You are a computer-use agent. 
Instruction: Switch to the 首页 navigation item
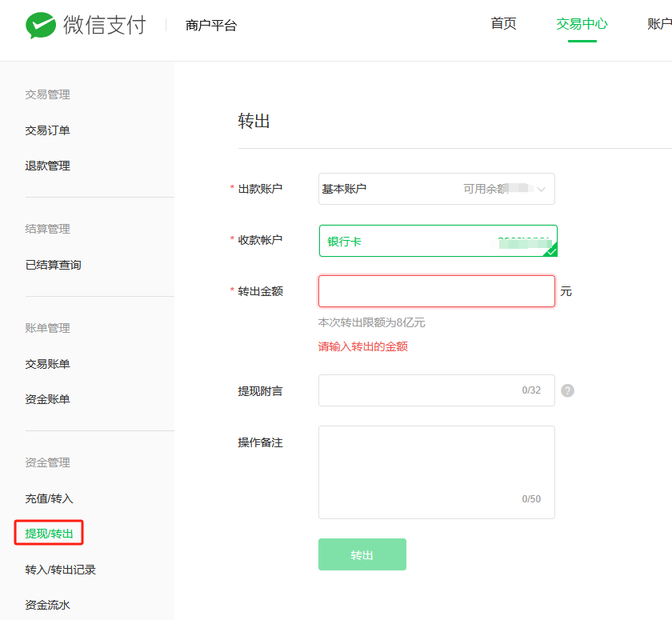[503, 24]
